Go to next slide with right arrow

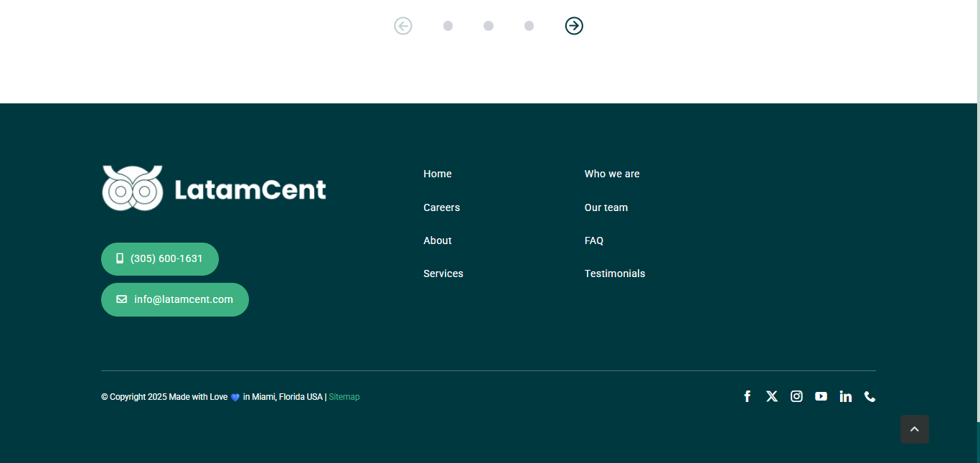click(x=574, y=26)
